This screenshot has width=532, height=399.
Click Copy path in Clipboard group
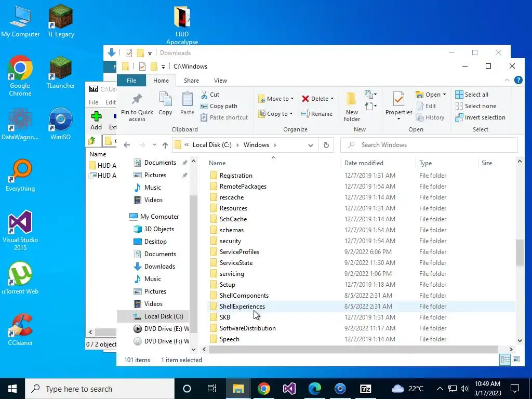(x=219, y=106)
